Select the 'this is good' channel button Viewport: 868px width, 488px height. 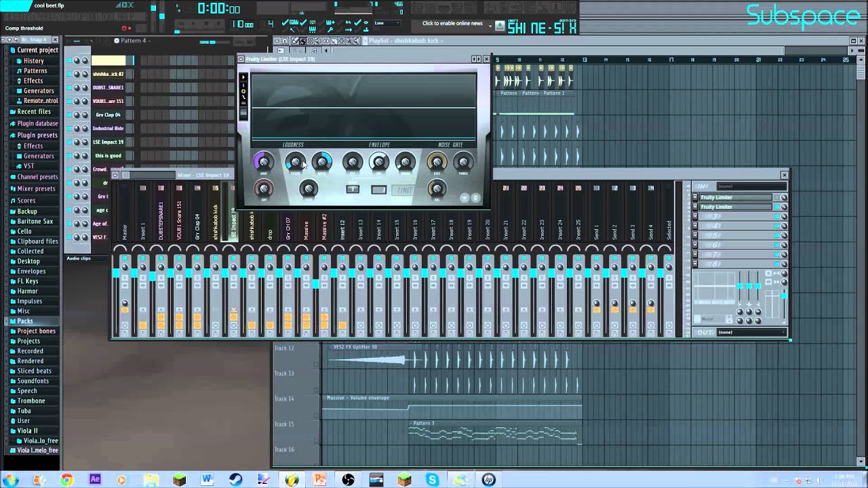point(108,155)
